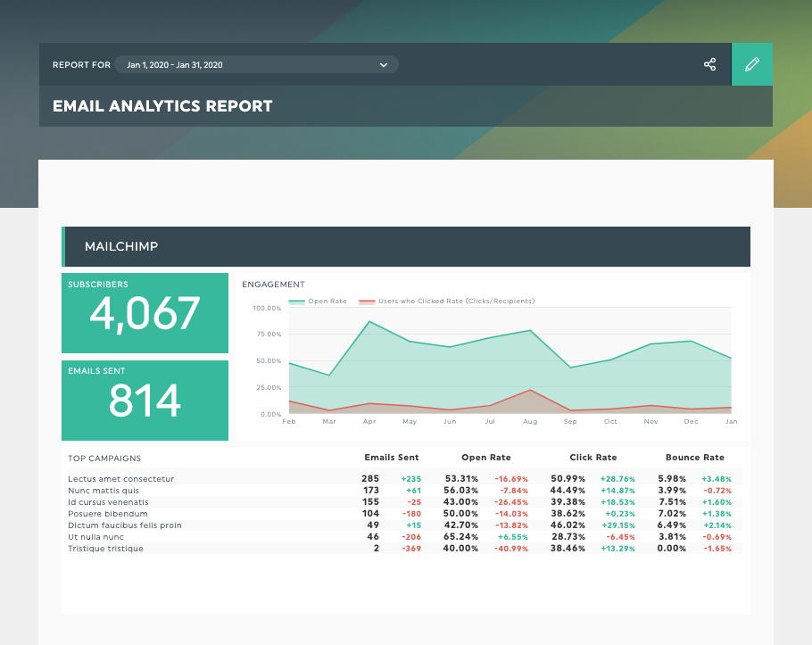812x645 pixels.
Task: Select the Id cursus venenatis campaign row
Action: click(x=109, y=502)
